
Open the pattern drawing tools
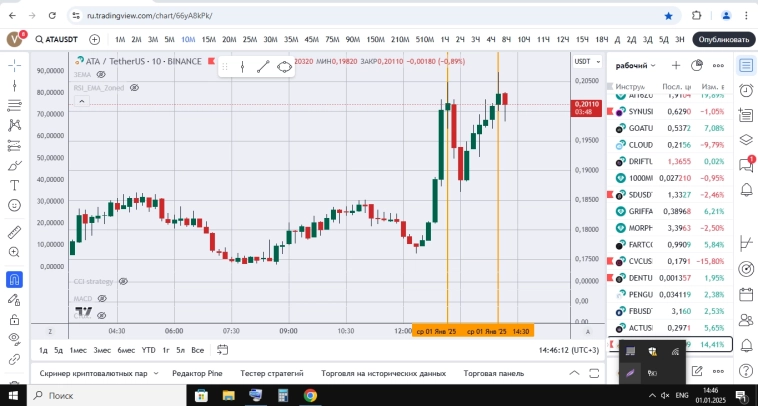pos(15,125)
